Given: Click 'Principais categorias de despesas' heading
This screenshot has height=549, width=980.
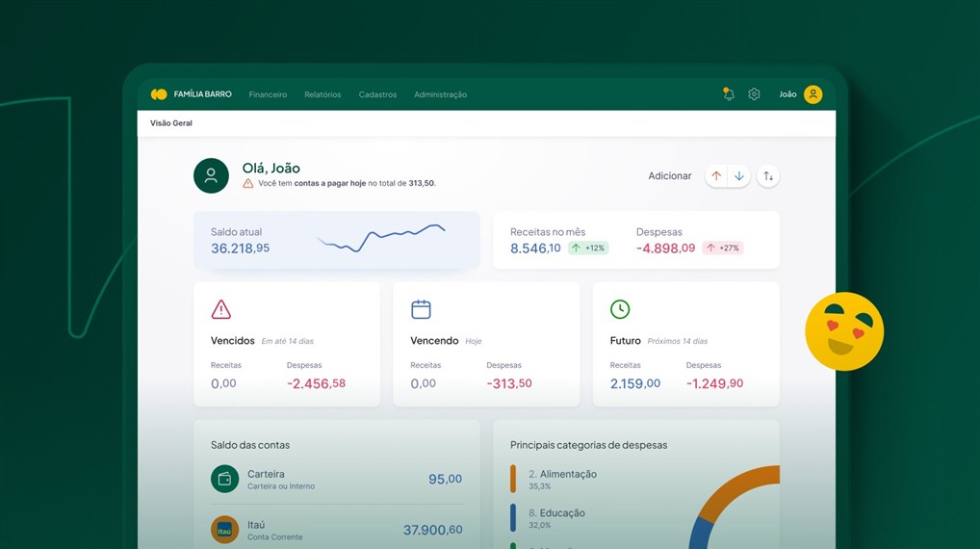Looking at the screenshot, I should (589, 445).
